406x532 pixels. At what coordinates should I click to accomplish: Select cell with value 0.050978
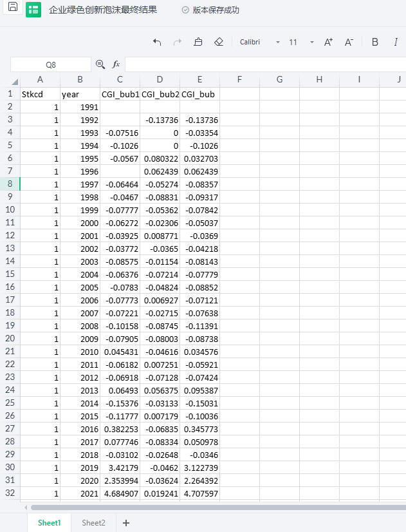tap(199, 442)
